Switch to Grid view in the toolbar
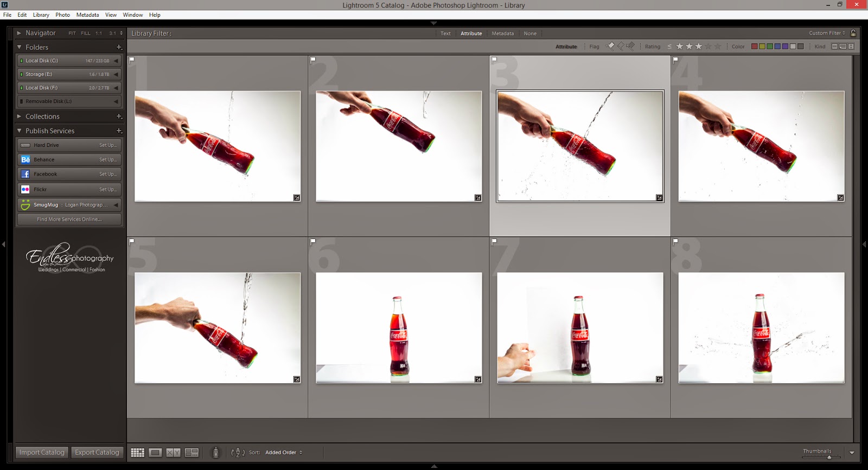The height and width of the screenshot is (470, 868). pos(138,453)
